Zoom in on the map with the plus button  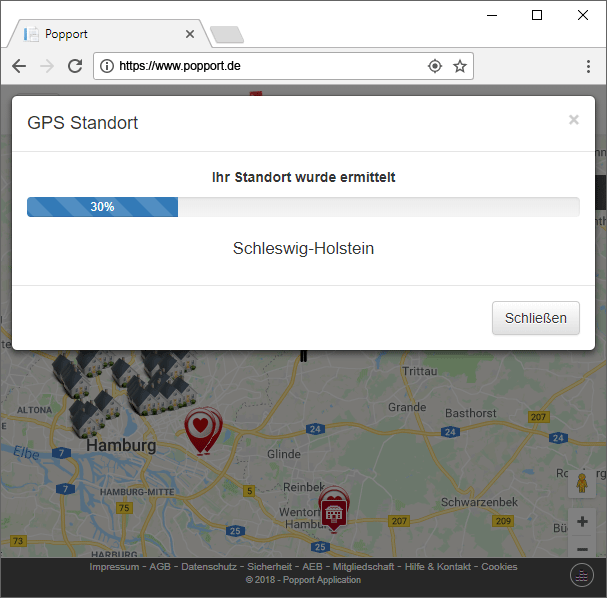[582, 521]
